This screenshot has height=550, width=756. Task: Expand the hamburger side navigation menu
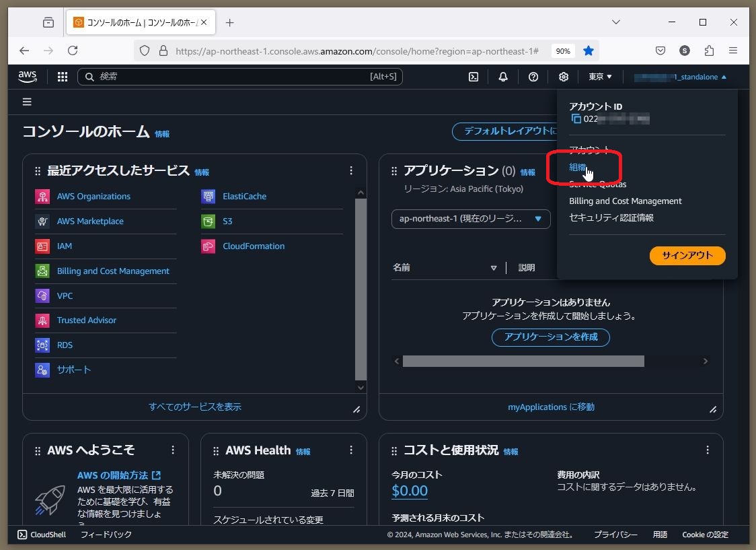(x=27, y=102)
